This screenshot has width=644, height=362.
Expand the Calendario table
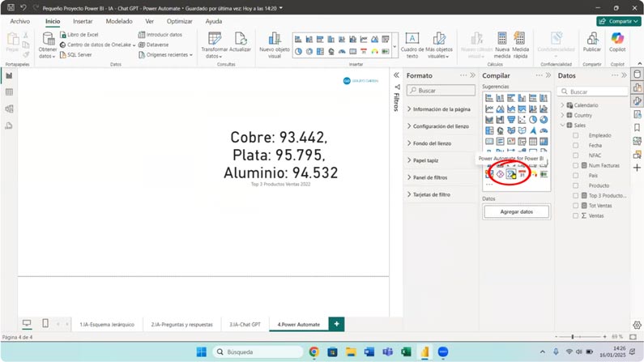click(562, 105)
